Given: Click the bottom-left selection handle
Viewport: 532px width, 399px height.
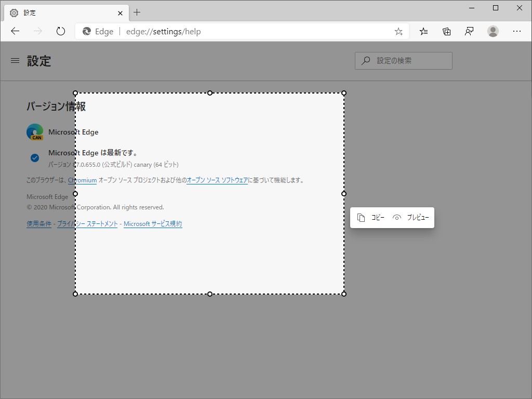Looking at the screenshot, I should (x=75, y=294).
